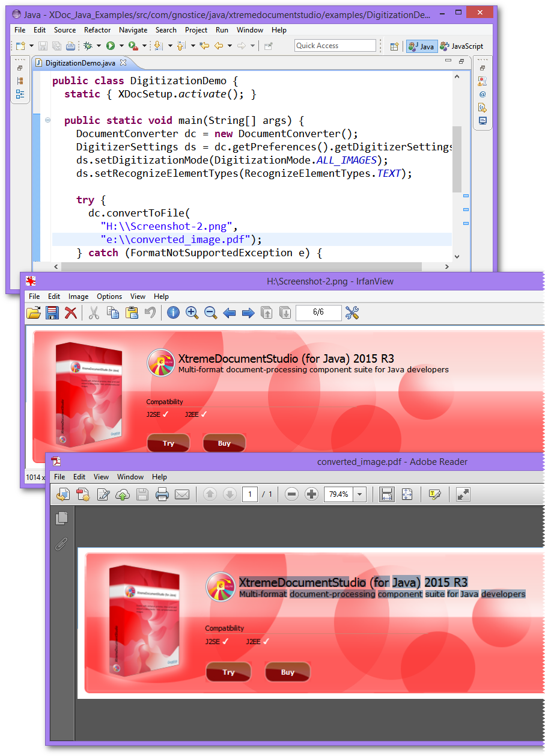Image resolution: width=545 pixels, height=756 pixels.
Task: Collapse the main method fold marker
Action: pos(47,120)
